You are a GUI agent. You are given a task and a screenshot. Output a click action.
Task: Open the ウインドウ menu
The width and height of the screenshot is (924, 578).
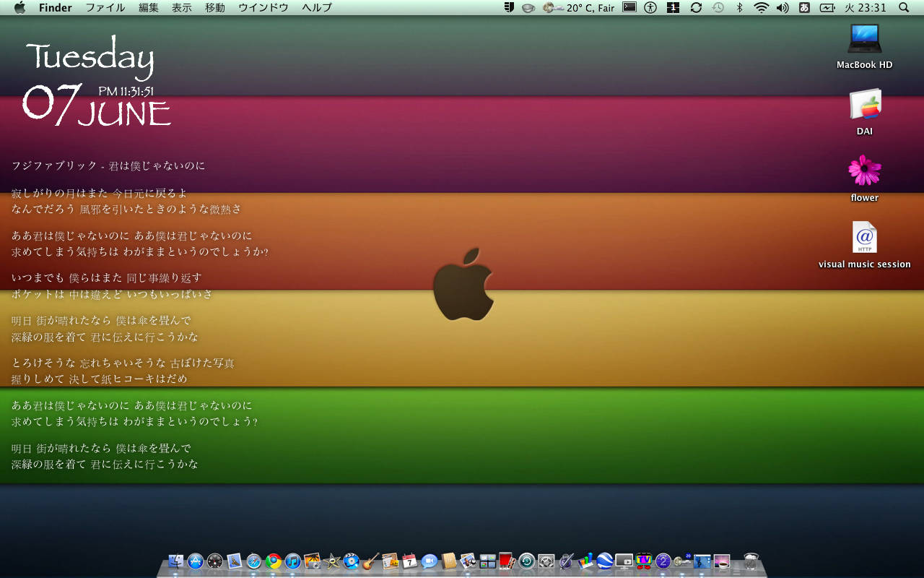tap(263, 8)
